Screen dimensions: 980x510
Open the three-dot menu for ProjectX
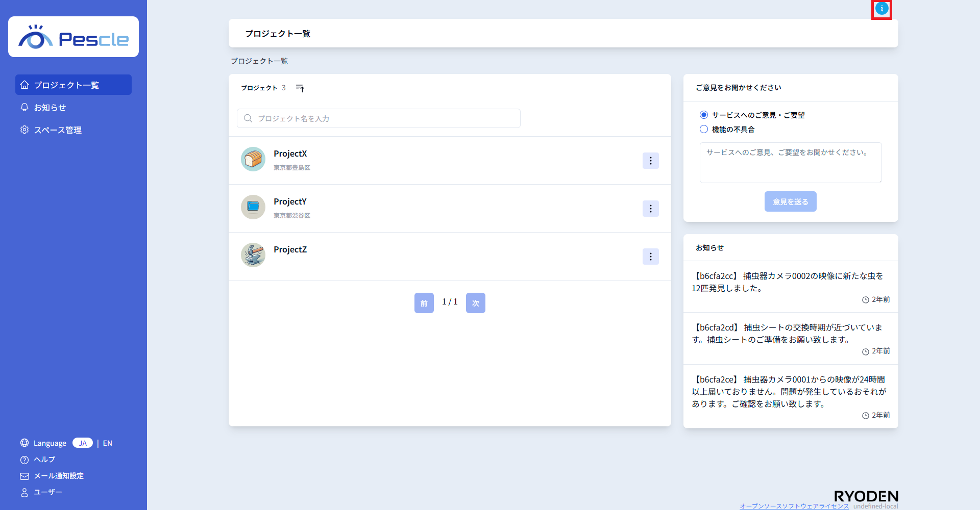[650, 161]
